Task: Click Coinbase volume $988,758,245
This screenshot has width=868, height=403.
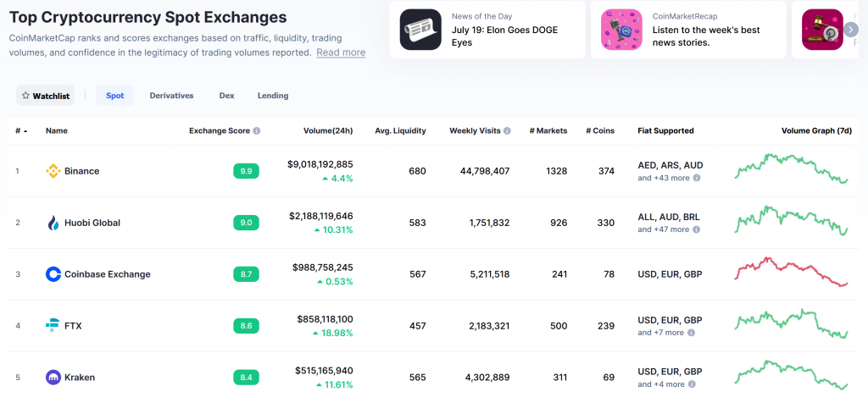Action: pyautogui.click(x=323, y=267)
